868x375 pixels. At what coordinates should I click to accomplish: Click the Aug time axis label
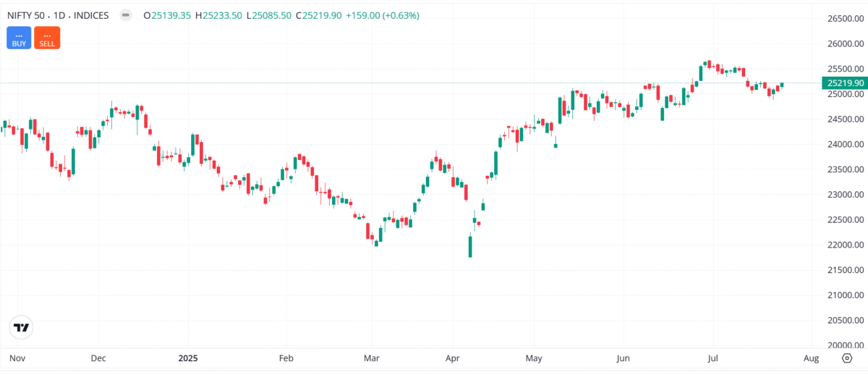pyautogui.click(x=811, y=358)
